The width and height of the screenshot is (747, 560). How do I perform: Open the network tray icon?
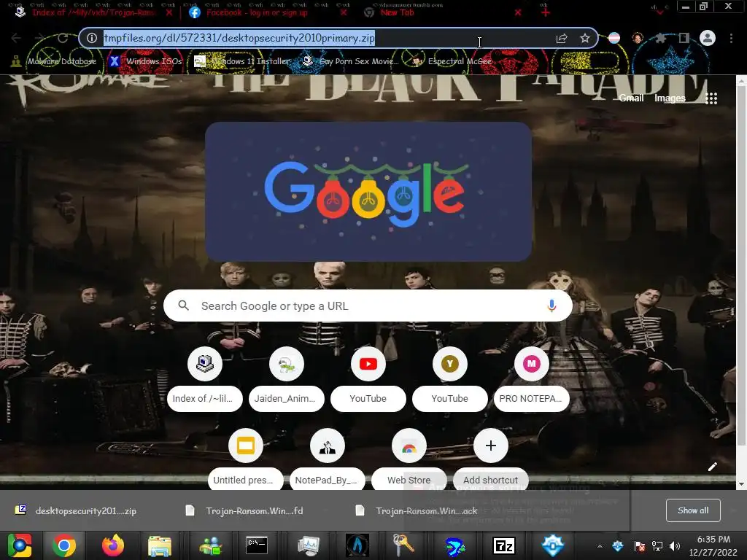point(657,546)
